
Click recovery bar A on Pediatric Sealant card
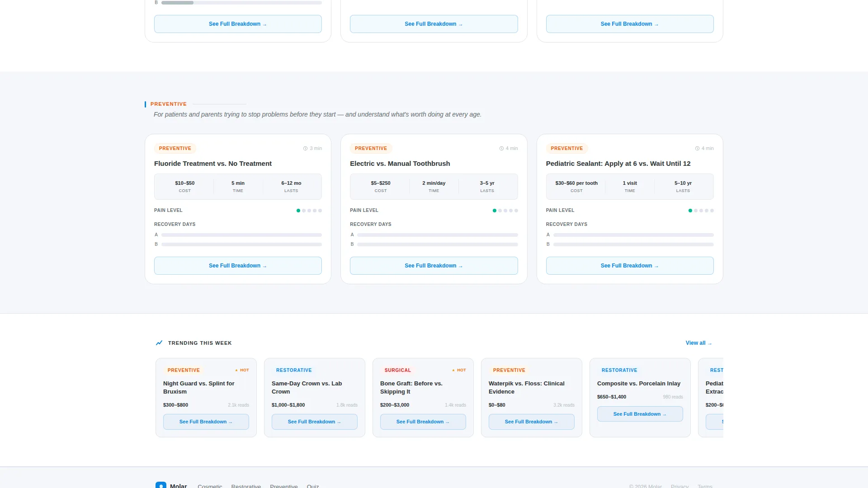click(x=633, y=235)
